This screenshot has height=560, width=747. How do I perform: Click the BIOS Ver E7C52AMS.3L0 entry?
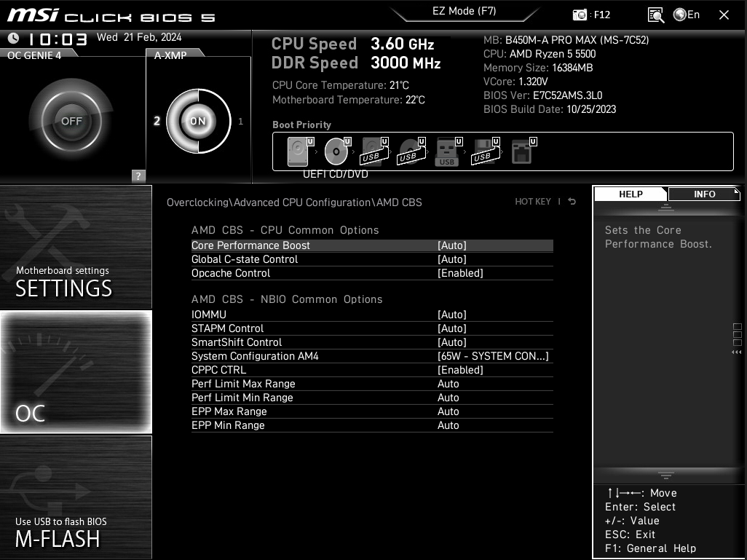coord(542,95)
